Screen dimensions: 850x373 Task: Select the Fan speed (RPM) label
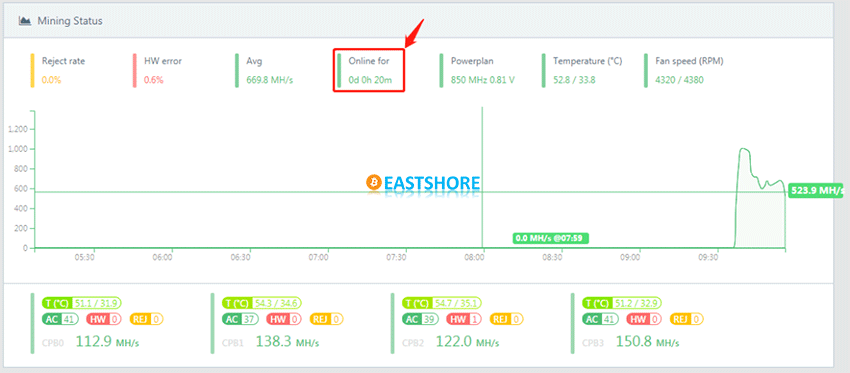point(689,61)
